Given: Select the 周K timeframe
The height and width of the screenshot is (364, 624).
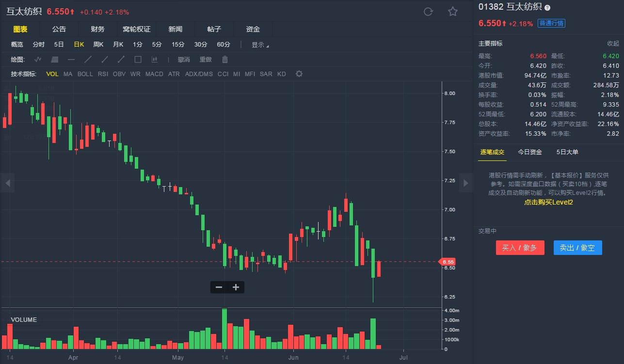Looking at the screenshot, I should 98,45.
